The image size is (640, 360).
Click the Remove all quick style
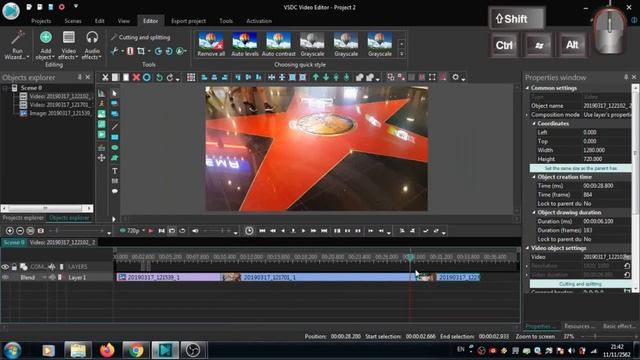tap(211, 44)
